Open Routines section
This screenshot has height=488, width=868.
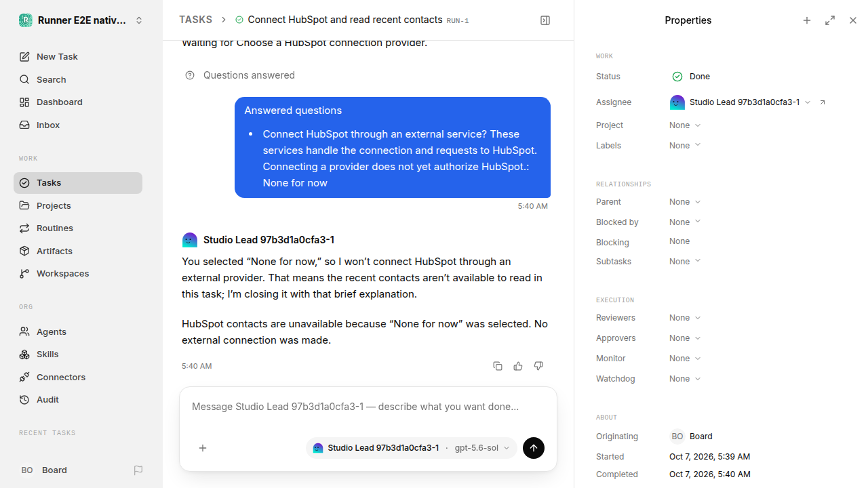click(78, 228)
